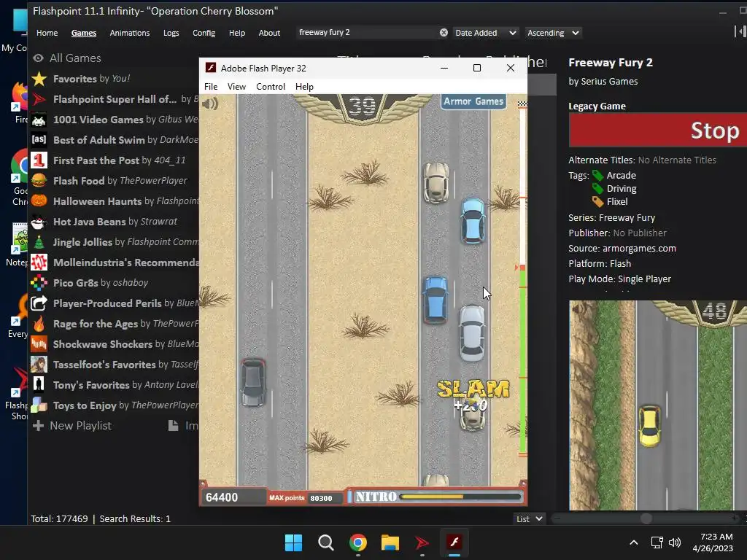Clear the search field with the X icon
747x560 pixels.
click(444, 32)
